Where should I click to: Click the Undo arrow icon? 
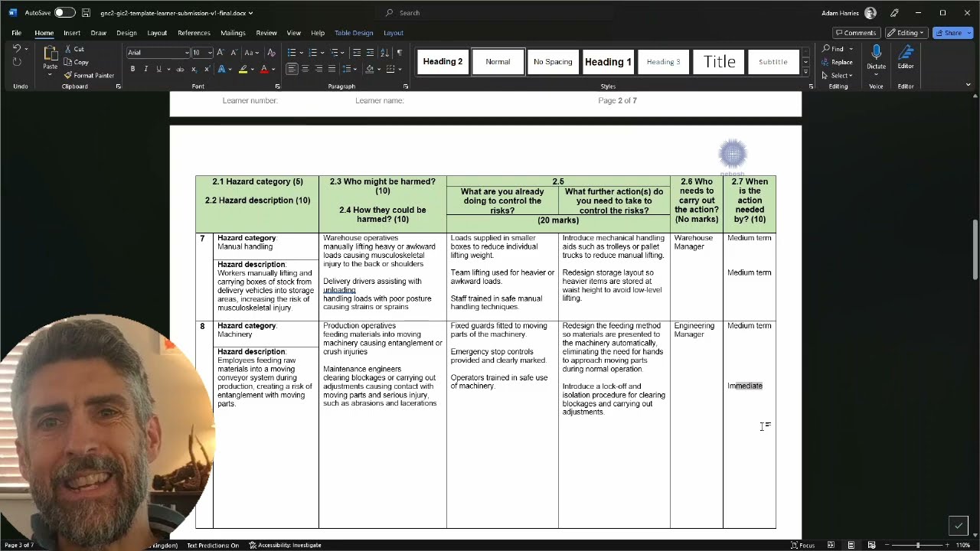tap(17, 49)
